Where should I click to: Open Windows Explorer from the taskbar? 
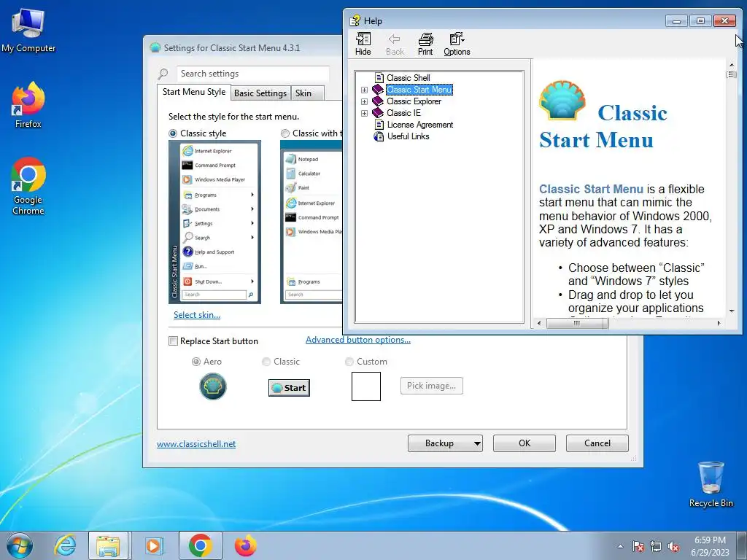click(x=108, y=545)
